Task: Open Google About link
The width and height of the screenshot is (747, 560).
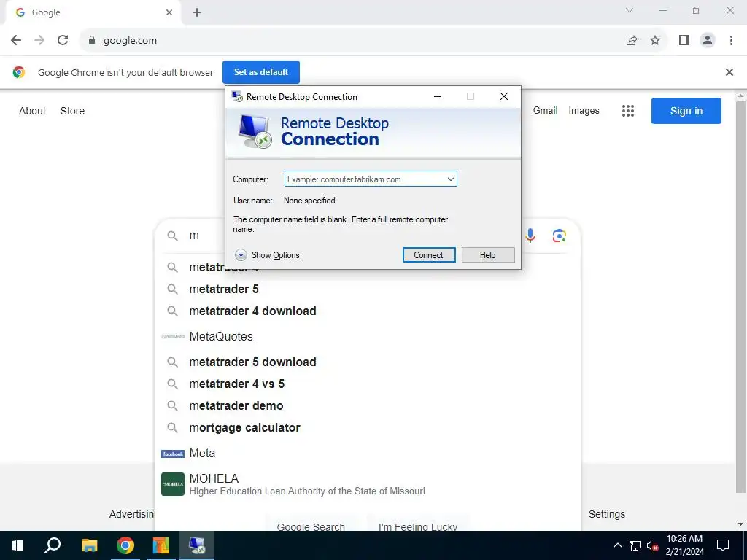Action: pos(32,111)
